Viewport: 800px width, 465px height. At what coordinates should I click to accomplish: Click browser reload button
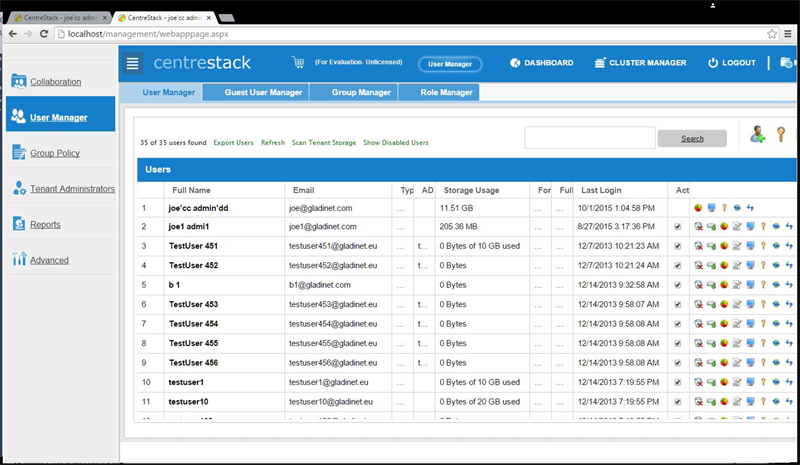(x=44, y=34)
